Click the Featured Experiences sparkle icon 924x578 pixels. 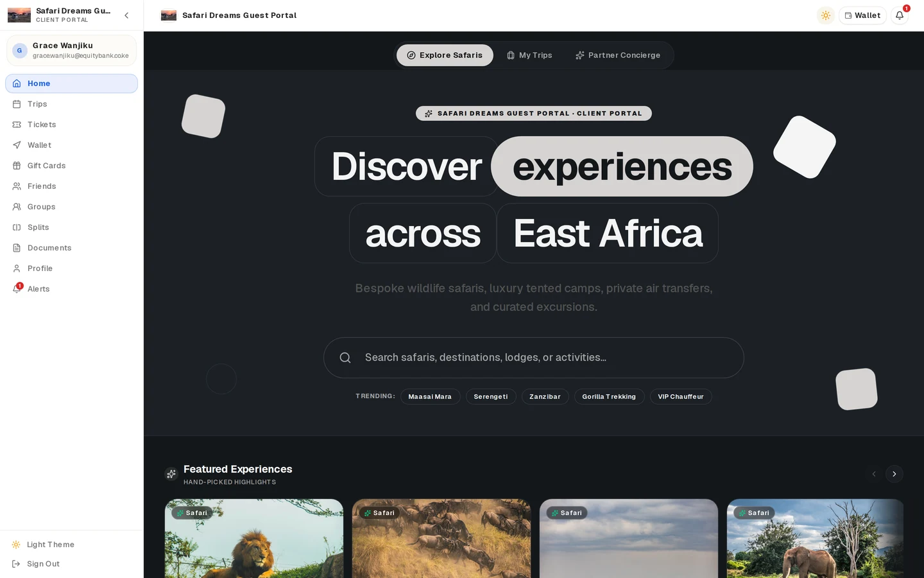[171, 474]
